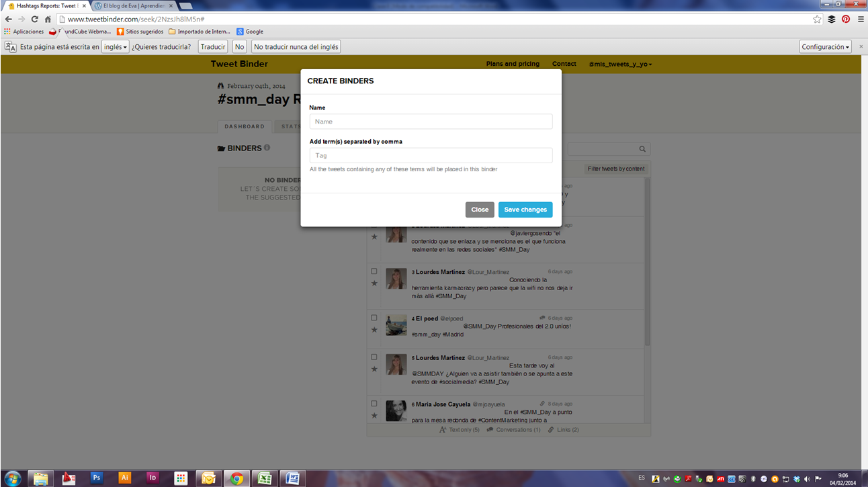The image size is (868, 487).
Task: Click the search magnifier icon in tweets panel
Action: click(x=642, y=149)
